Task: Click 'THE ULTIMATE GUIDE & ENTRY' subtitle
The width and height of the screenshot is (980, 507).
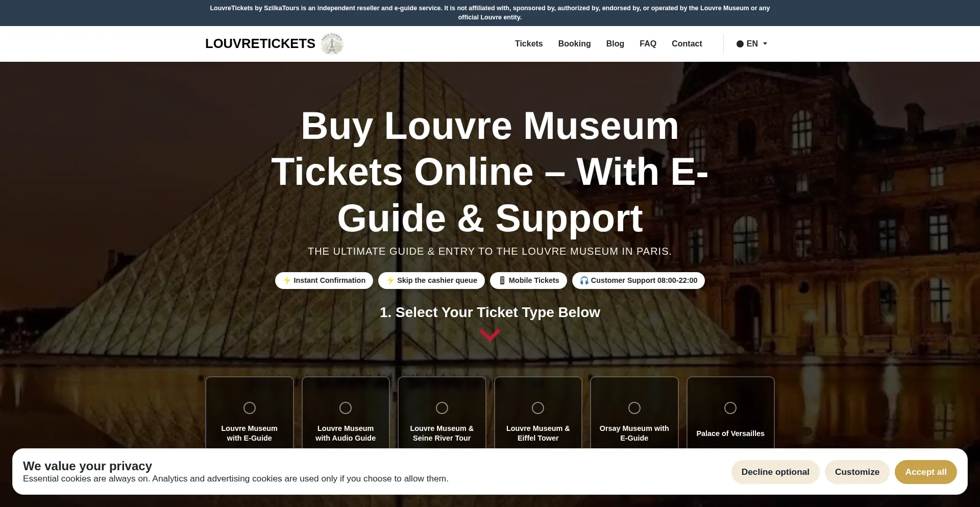Action: (x=490, y=252)
